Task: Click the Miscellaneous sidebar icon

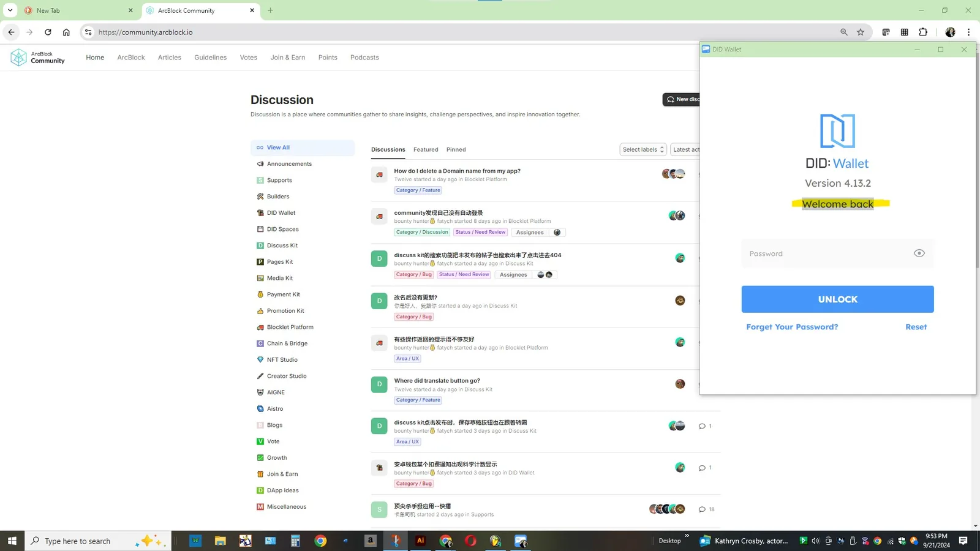Action: point(260,507)
